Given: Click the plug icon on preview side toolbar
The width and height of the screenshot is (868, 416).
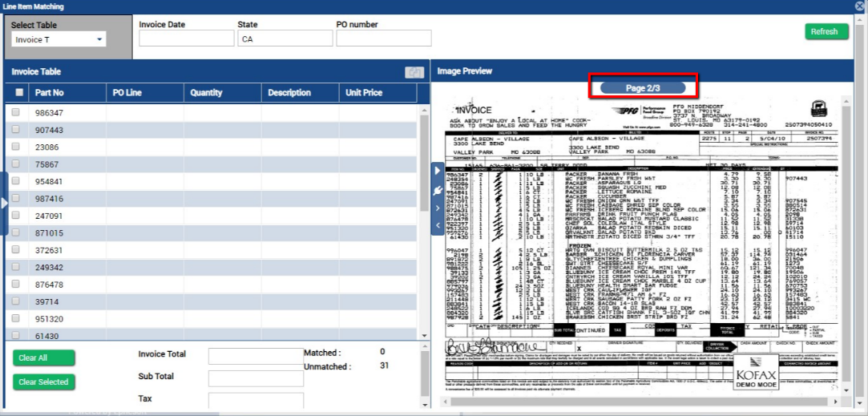Looking at the screenshot, I should [438, 190].
